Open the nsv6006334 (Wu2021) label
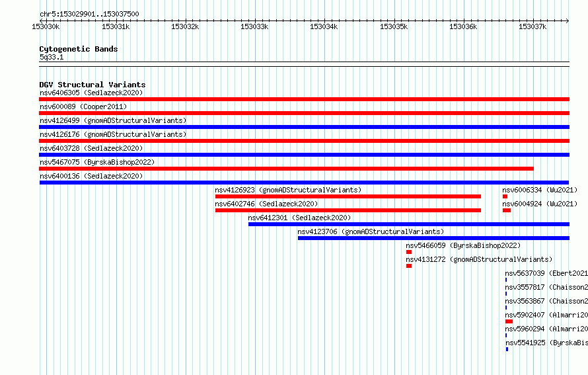 point(540,190)
